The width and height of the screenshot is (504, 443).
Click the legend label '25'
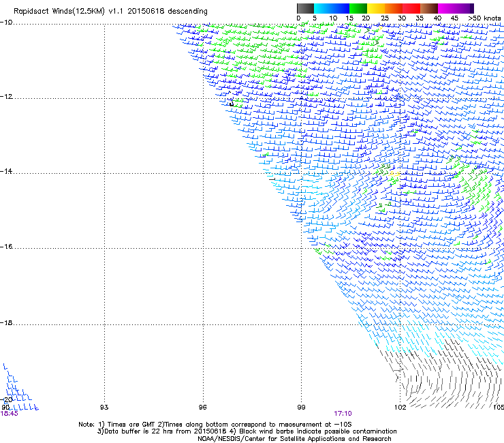click(385, 18)
